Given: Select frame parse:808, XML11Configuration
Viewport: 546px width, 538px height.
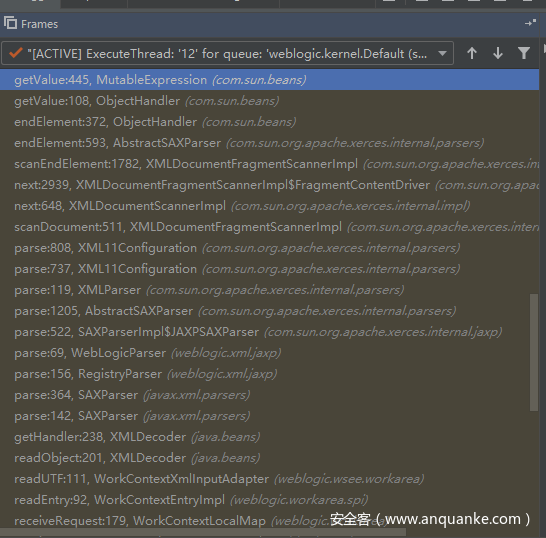Looking at the screenshot, I should coord(270,248).
